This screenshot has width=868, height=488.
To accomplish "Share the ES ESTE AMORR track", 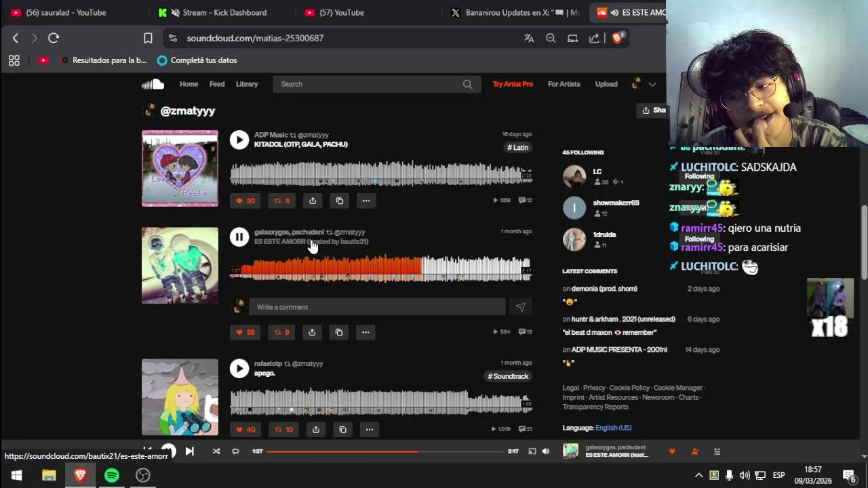I will 312,332.
